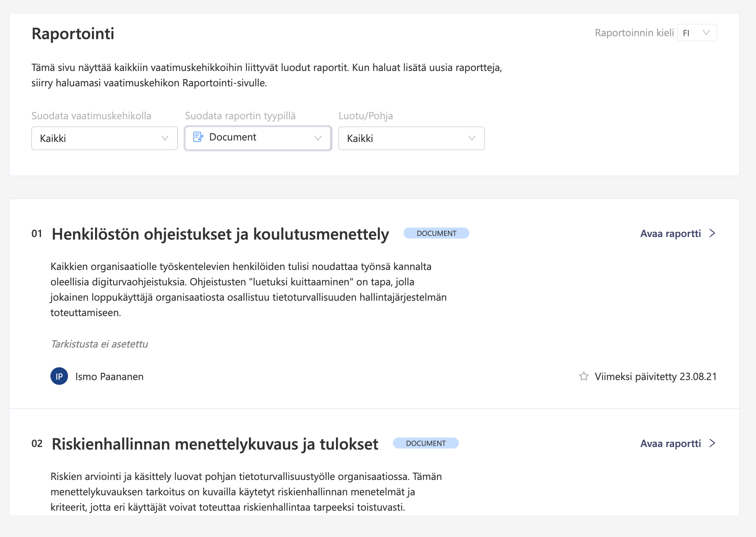756x537 pixels.
Task: Open the Suodata vaatimuskehikolla dropdown
Action: pyautogui.click(x=104, y=138)
